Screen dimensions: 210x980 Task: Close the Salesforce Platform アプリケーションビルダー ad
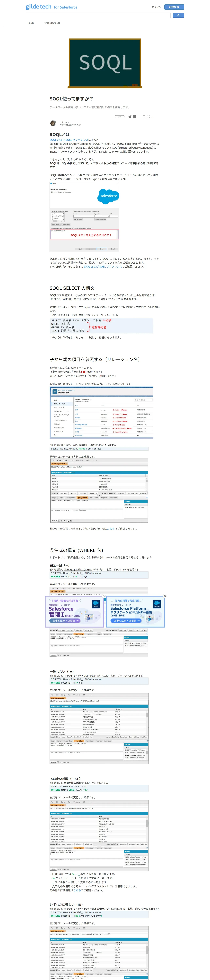point(165,596)
